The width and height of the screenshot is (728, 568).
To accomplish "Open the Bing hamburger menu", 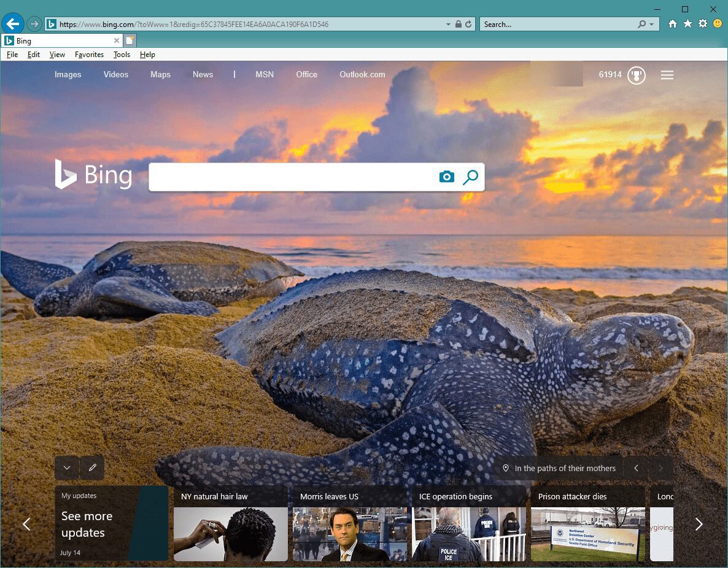I will [x=667, y=75].
